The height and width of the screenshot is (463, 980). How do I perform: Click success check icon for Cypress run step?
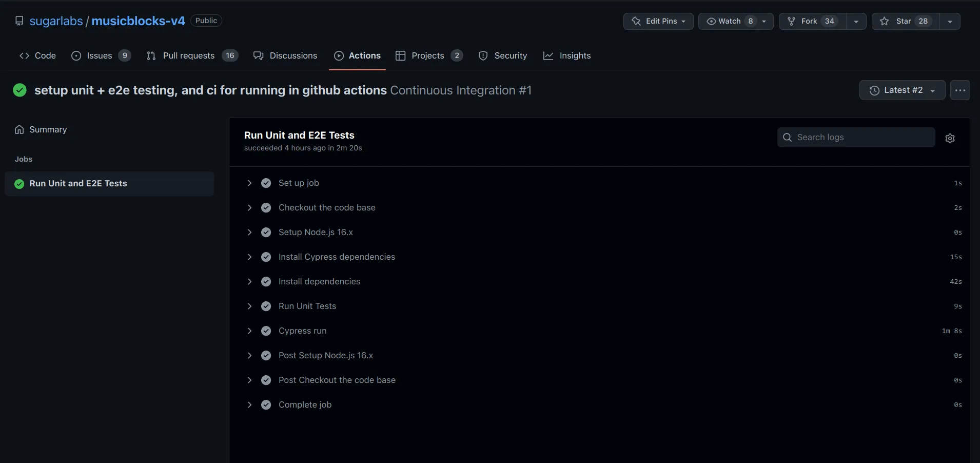266,331
